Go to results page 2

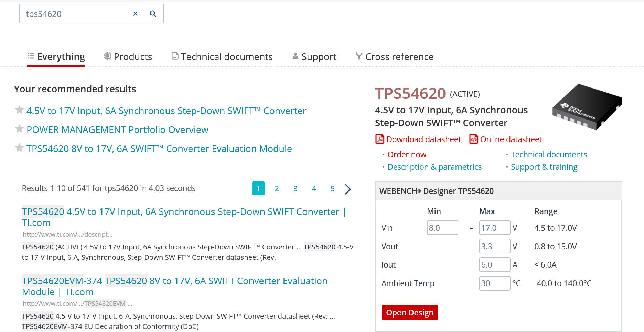click(x=277, y=189)
